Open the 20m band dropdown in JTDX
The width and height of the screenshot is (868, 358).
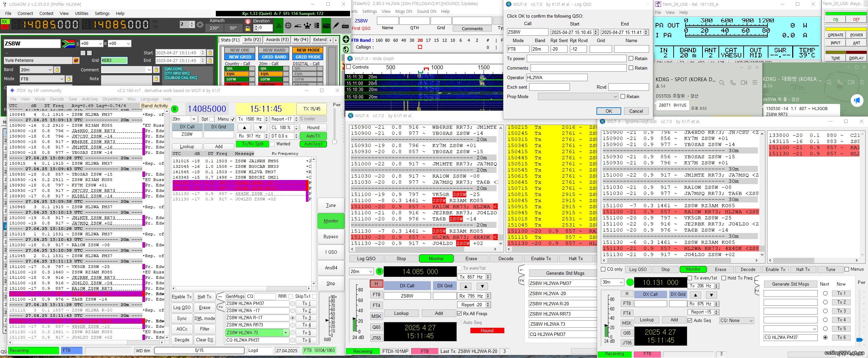[x=184, y=119]
